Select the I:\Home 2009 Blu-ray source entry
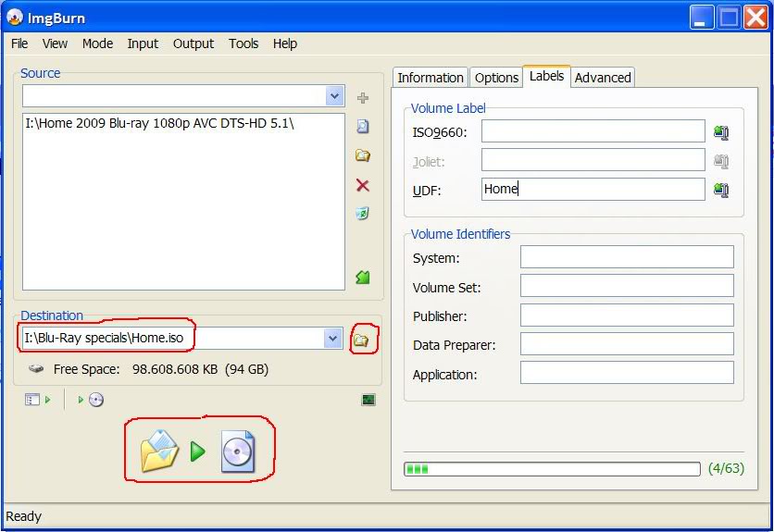 (x=159, y=123)
